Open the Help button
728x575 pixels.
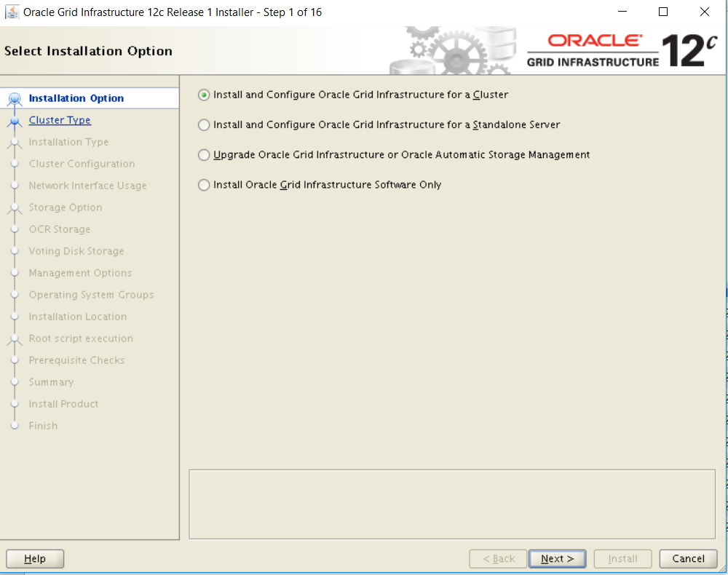click(35, 559)
